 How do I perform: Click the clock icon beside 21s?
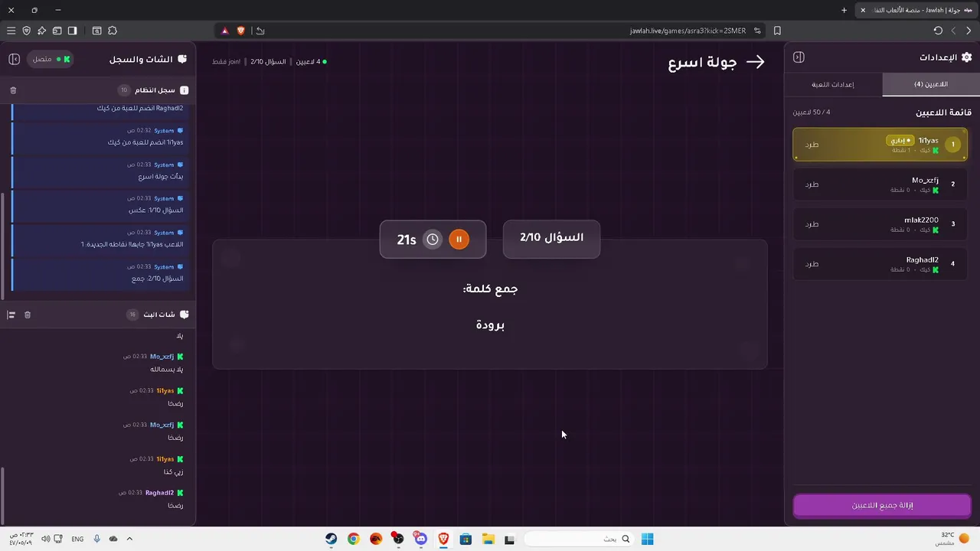click(x=433, y=240)
